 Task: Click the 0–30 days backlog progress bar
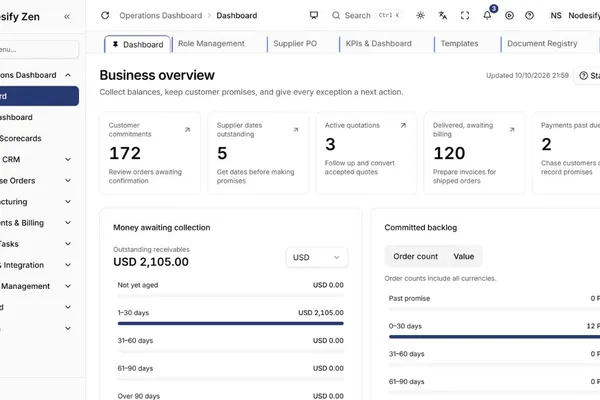(x=494, y=337)
